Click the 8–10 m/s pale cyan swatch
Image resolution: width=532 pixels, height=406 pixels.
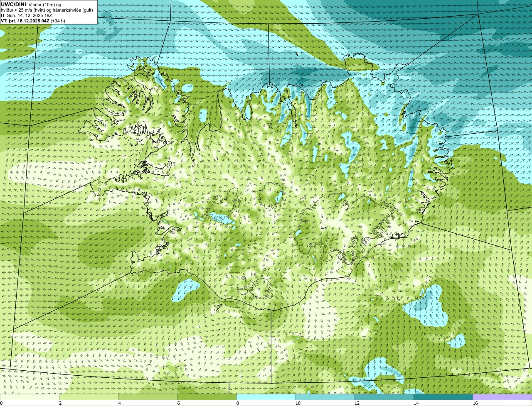[x=266, y=397]
